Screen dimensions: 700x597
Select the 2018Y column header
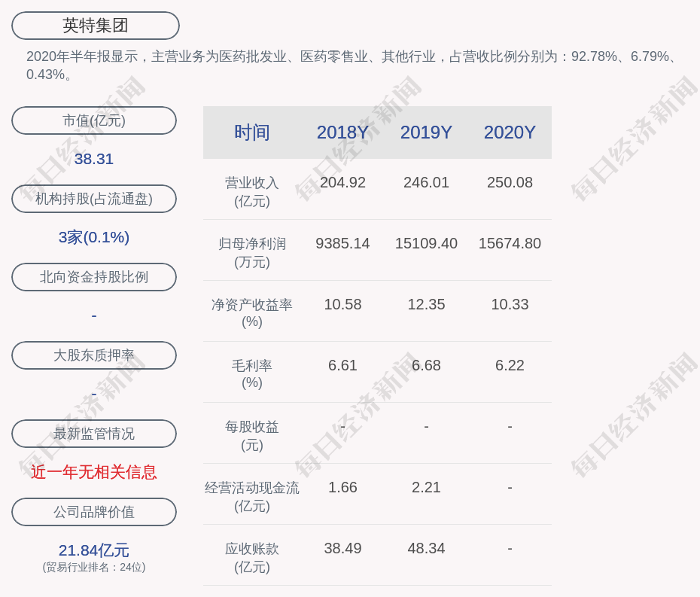342,132
